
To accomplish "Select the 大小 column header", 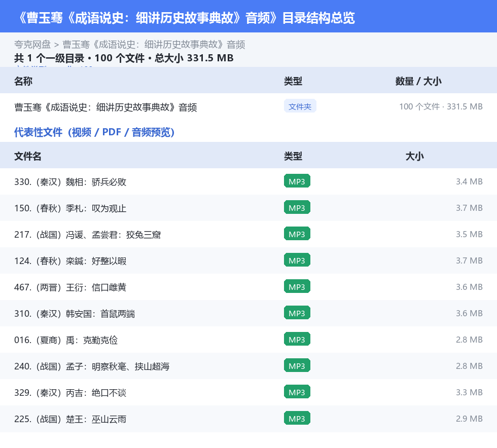I will point(415,156).
